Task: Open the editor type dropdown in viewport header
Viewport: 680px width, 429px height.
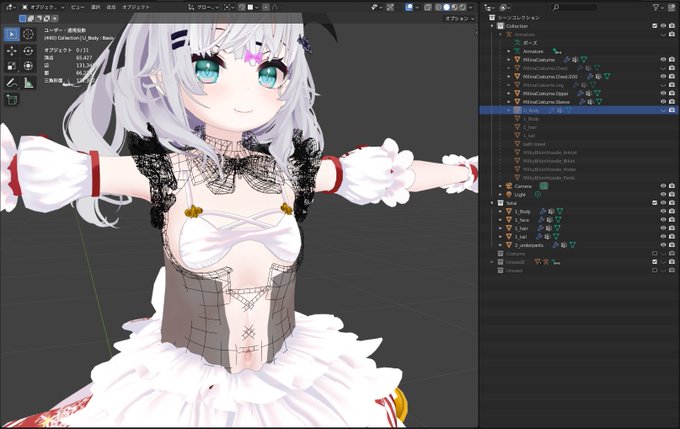Action: 11,7
